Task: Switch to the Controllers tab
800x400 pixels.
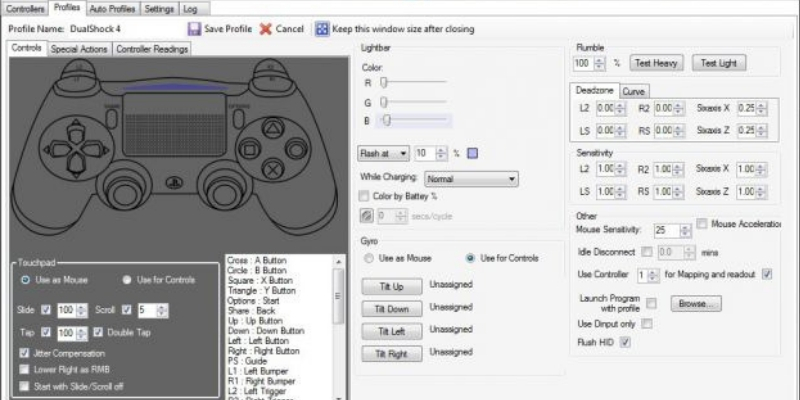Action: click(26, 9)
